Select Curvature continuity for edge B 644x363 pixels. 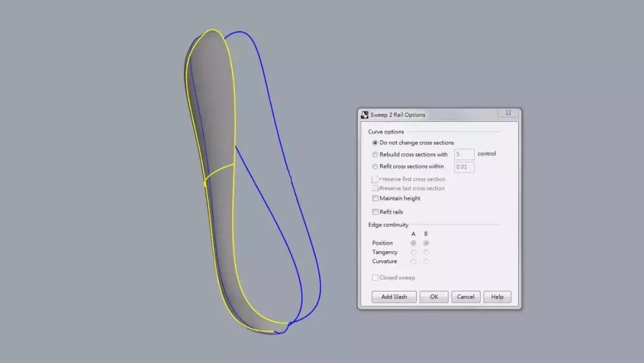tap(426, 261)
